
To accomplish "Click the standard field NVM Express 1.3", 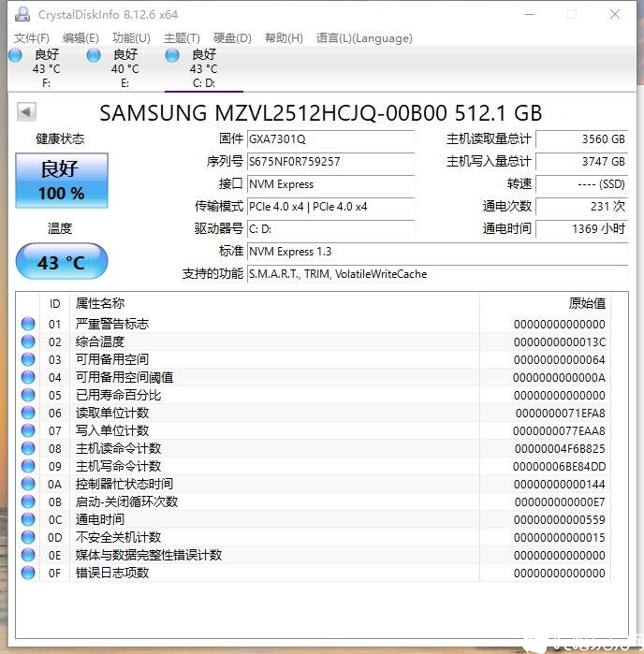I will pos(437,252).
